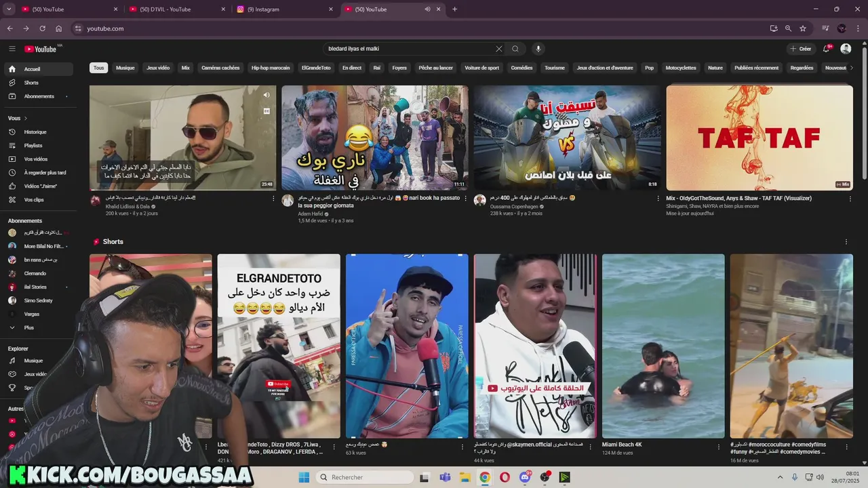Open the Windows Start menu

[x=304, y=477]
